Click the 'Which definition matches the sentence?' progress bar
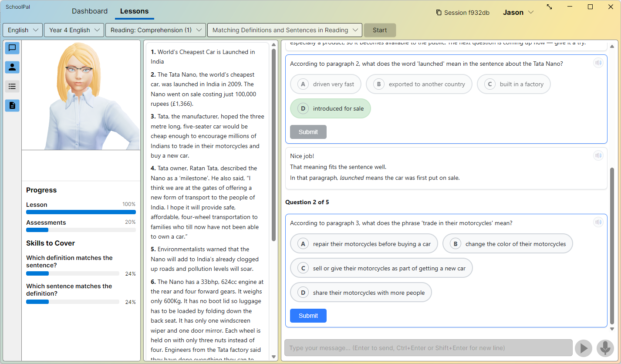This screenshot has height=364, width=621. coord(73,273)
